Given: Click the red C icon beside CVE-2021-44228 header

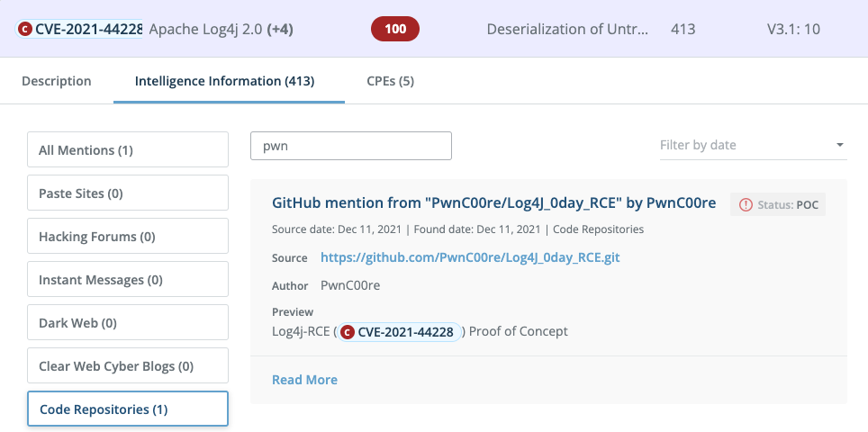Looking at the screenshot, I should [25, 29].
